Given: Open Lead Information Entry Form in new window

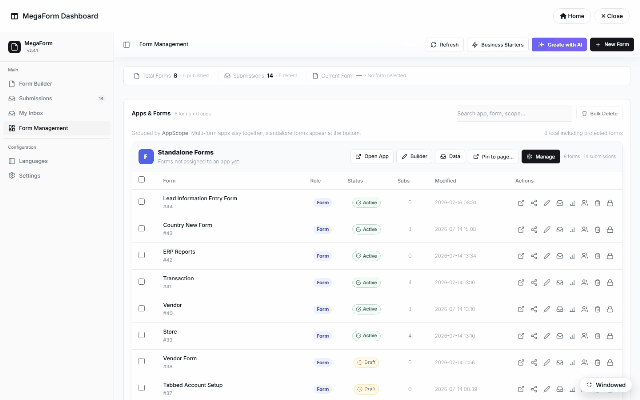Looking at the screenshot, I should pyautogui.click(x=521, y=203).
